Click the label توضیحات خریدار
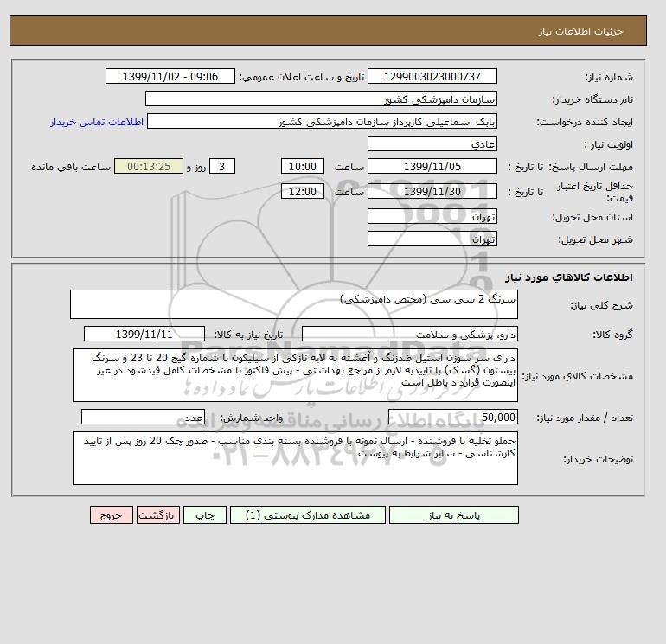This screenshot has height=644, width=666. pos(598,459)
